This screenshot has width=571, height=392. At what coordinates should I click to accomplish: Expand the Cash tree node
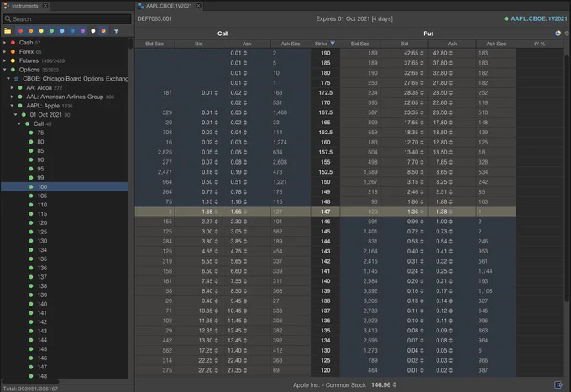(5, 43)
